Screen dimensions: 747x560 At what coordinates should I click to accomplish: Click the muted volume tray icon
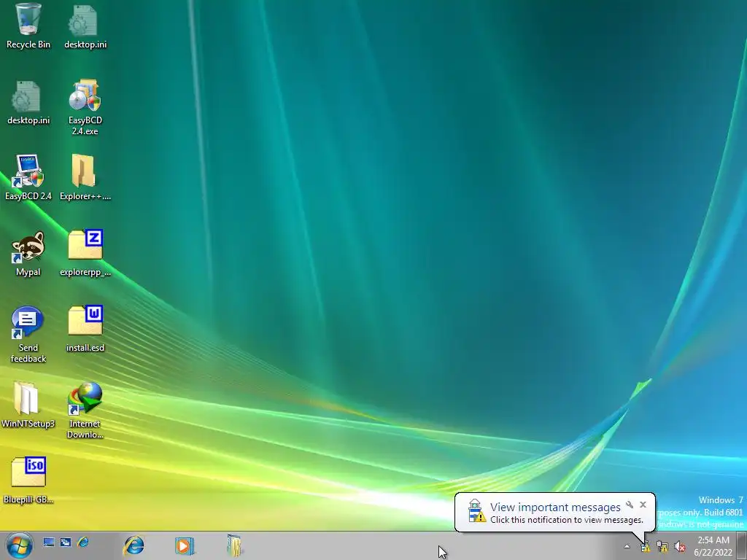pos(680,547)
